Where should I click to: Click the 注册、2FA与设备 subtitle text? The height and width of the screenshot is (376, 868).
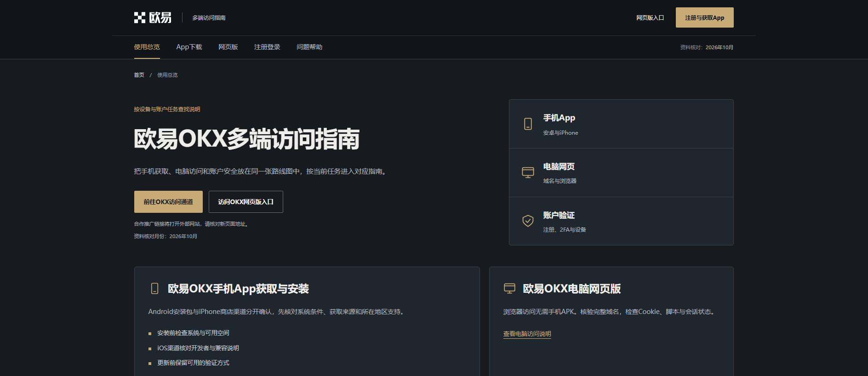pyautogui.click(x=565, y=230)
